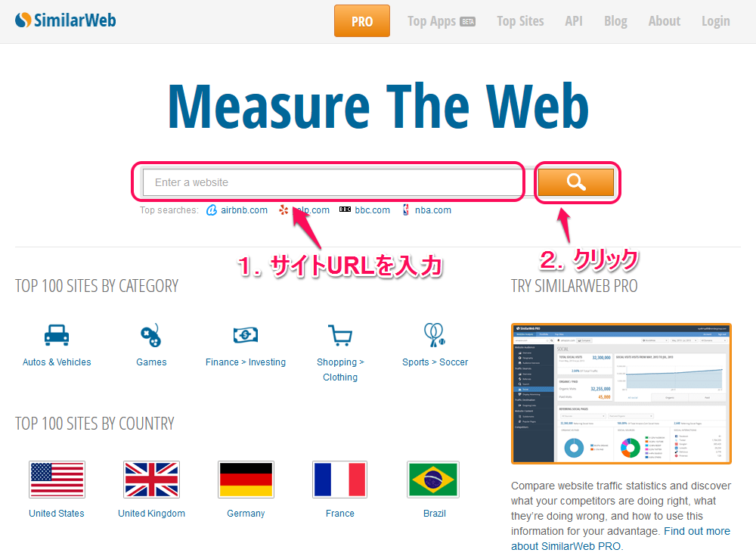Open the Login page
756x559 pixels.
point(715,21)
